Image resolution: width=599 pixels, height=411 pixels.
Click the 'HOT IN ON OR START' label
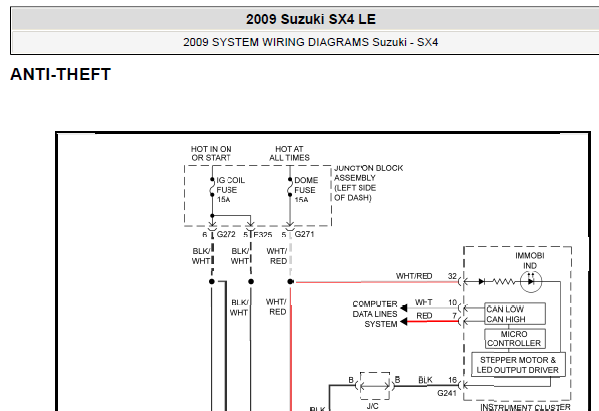(211, 153)
